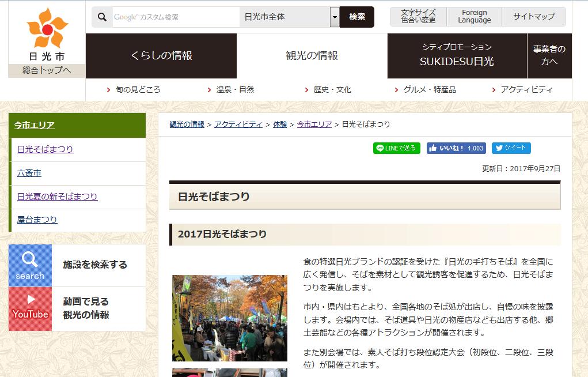Open Foreign Language options
The height and width of the screenshot is (377, 588).
click(x=475, y=17)
